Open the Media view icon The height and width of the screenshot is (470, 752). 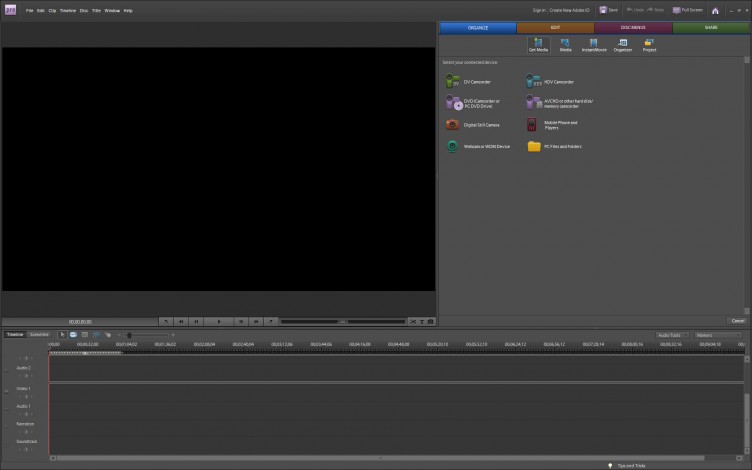[565, 45]
